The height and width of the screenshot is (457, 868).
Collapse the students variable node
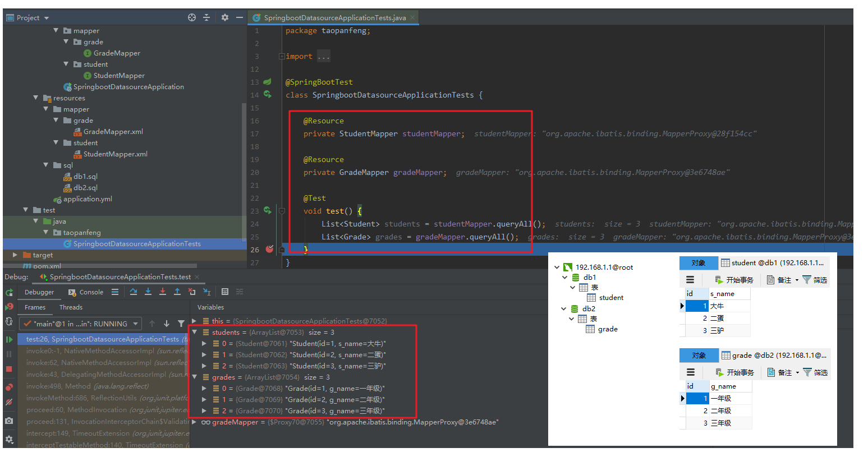coord(195,332)
